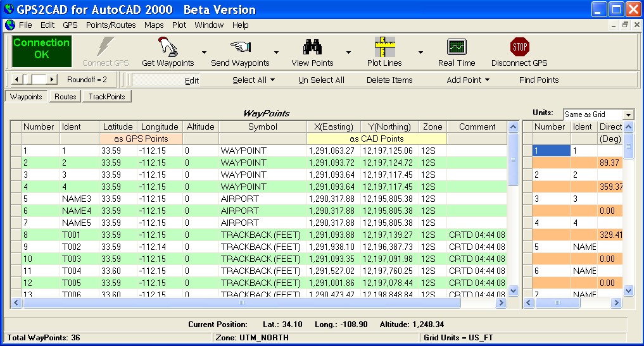Screen dimensions: 644x346
Task: Click the Connection OK status indicator
Action: (x=42, y=51)
